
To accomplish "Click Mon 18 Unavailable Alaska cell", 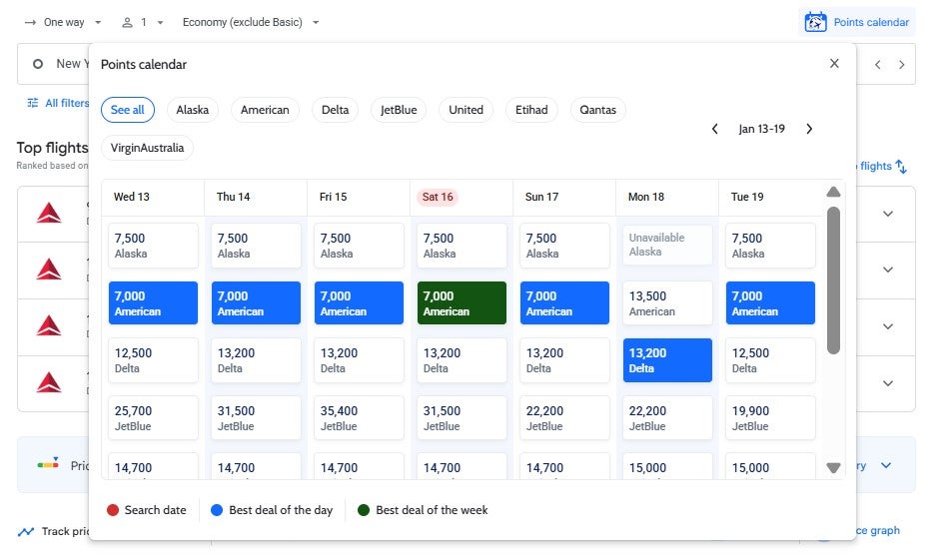I will click(667, 246).
